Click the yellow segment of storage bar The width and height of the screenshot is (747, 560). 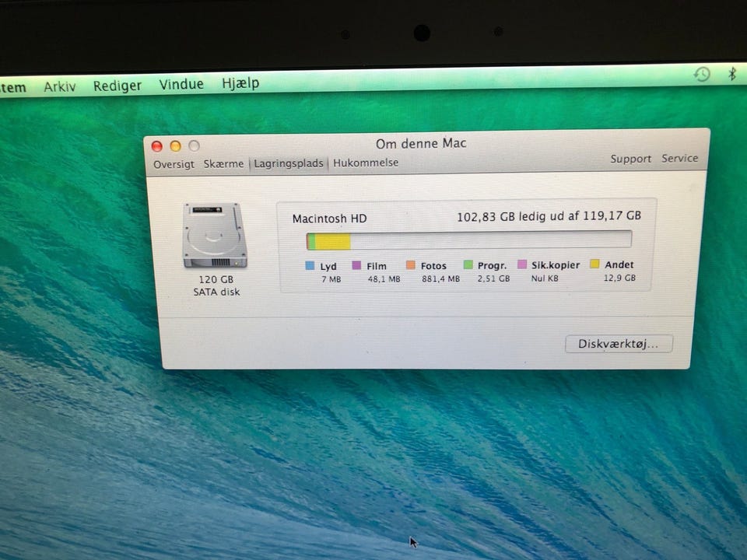[333, 241]
